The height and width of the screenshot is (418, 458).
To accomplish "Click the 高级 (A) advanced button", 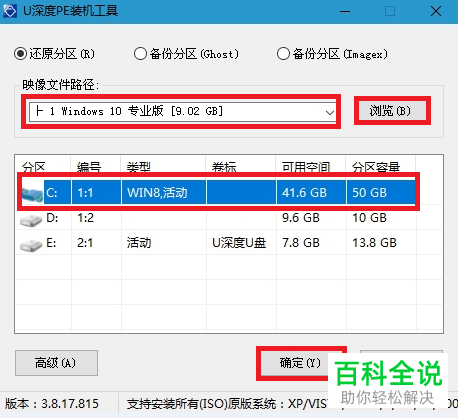I will [x=56, y=363].
